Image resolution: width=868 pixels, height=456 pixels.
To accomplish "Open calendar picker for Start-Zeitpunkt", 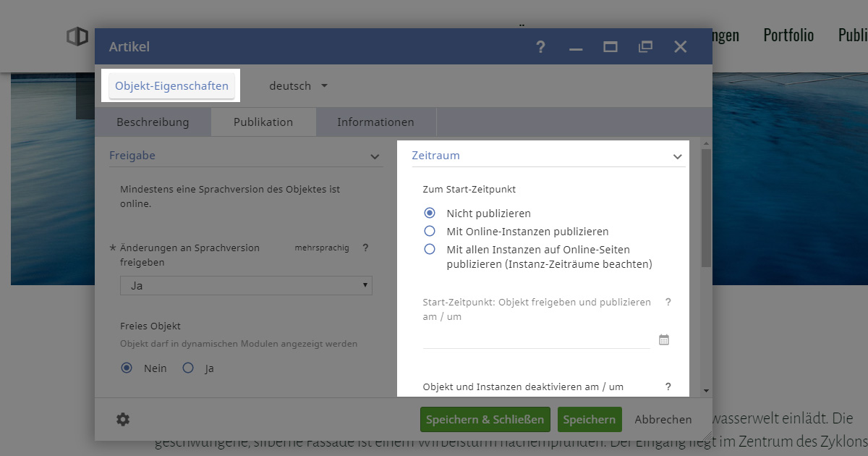I will pos(664,339).
